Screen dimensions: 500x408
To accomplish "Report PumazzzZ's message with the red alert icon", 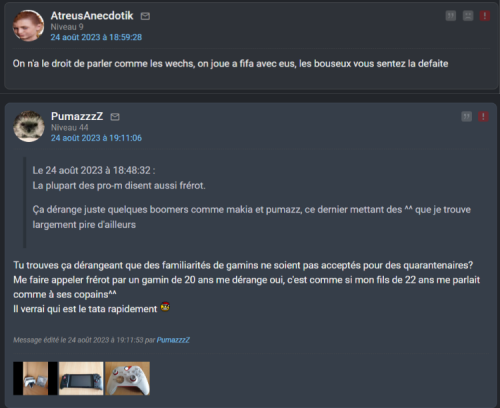I will tap(483, 116).
